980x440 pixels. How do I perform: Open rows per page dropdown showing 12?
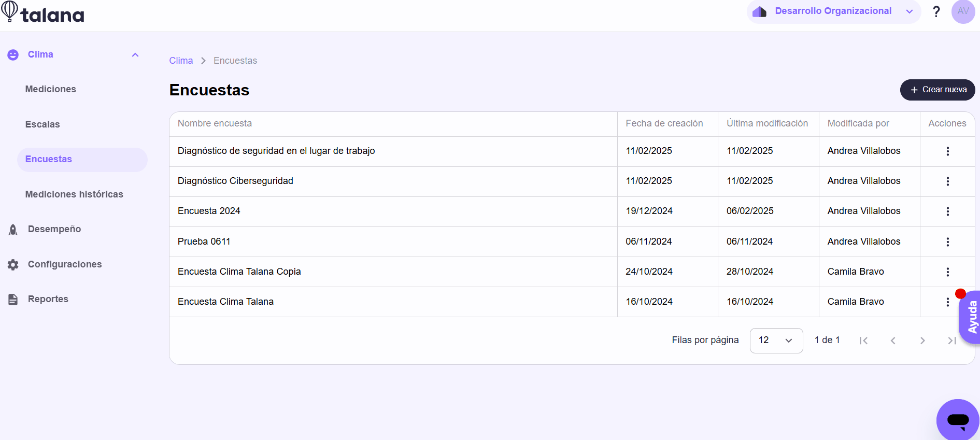point(776,340)
